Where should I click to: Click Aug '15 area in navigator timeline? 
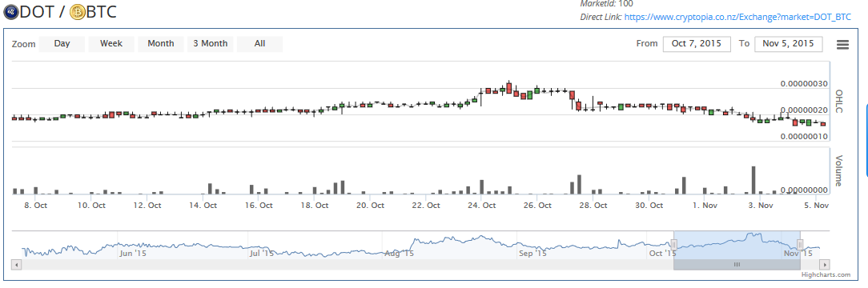click(399, 254)
